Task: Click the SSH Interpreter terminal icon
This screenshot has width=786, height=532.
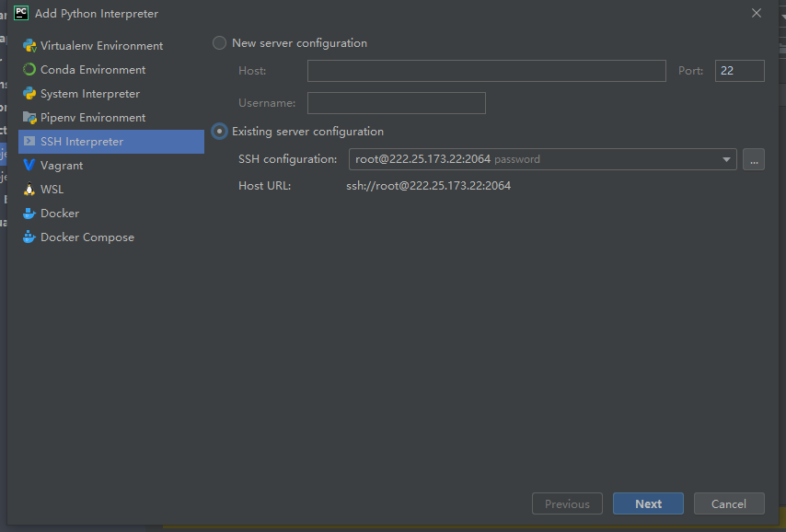Action: [x=29, y=142]
